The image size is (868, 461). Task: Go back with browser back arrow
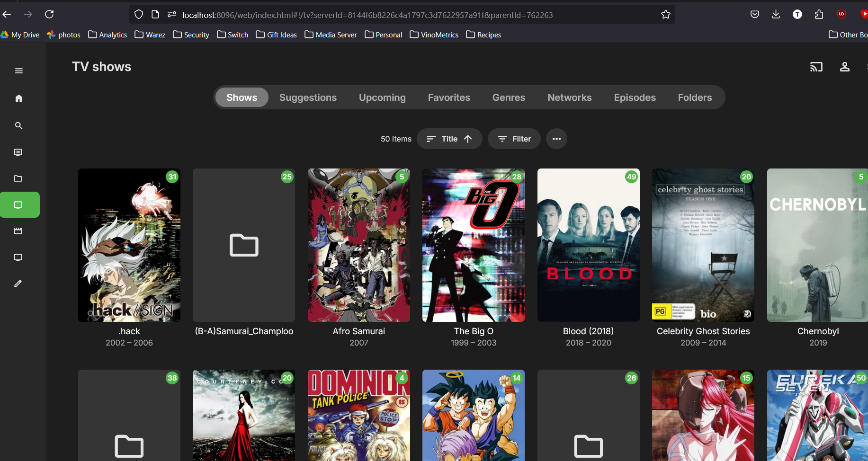pyautogui.click(x=7, y=15)
